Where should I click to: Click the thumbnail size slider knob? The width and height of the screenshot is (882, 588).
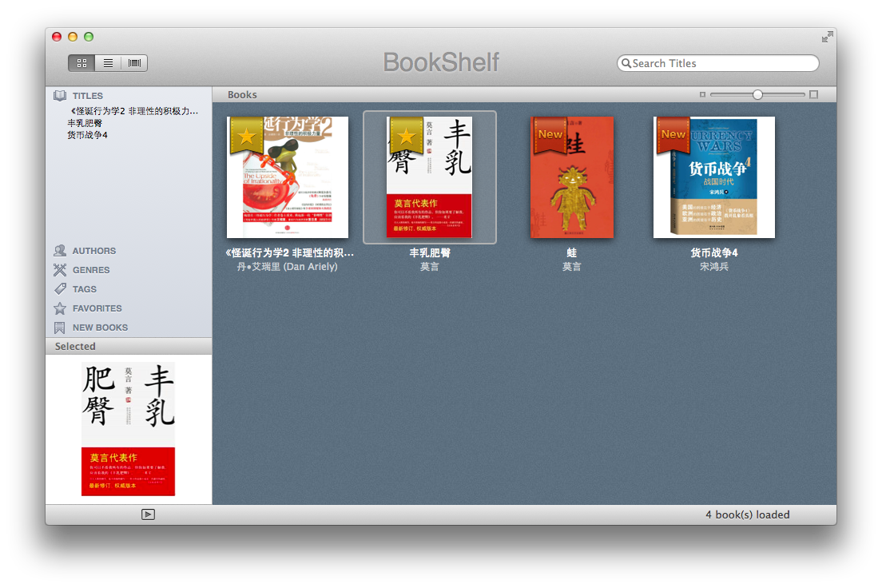[x=757, y=94]
